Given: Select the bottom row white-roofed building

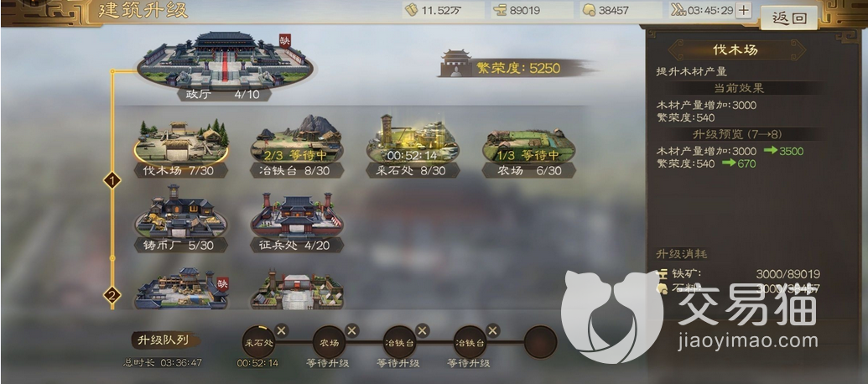Looking at the screenshot, I should 297,288.
